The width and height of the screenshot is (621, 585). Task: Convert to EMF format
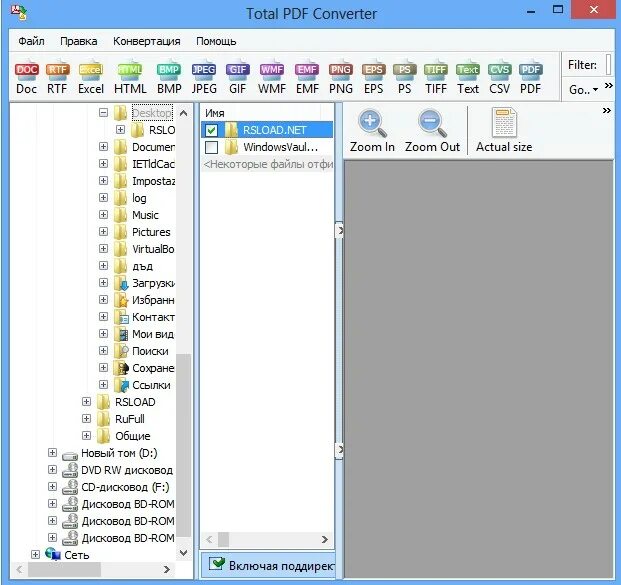[307, 78]
